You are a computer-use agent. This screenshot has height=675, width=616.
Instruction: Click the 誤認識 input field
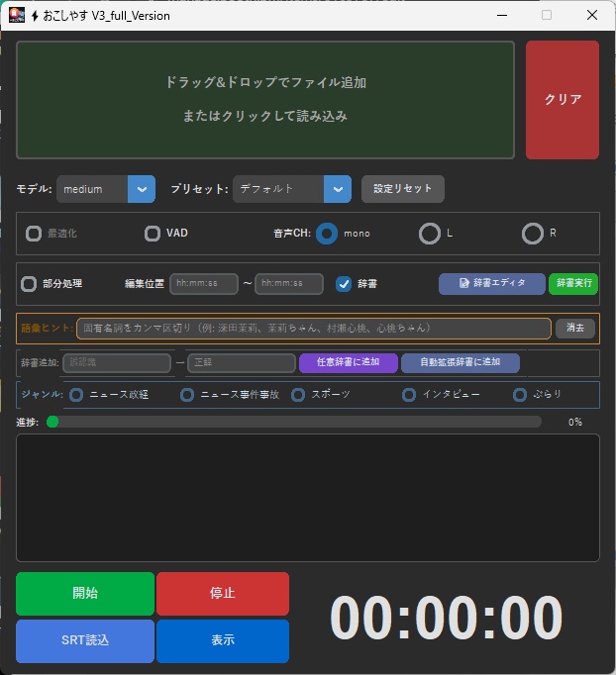117,363
